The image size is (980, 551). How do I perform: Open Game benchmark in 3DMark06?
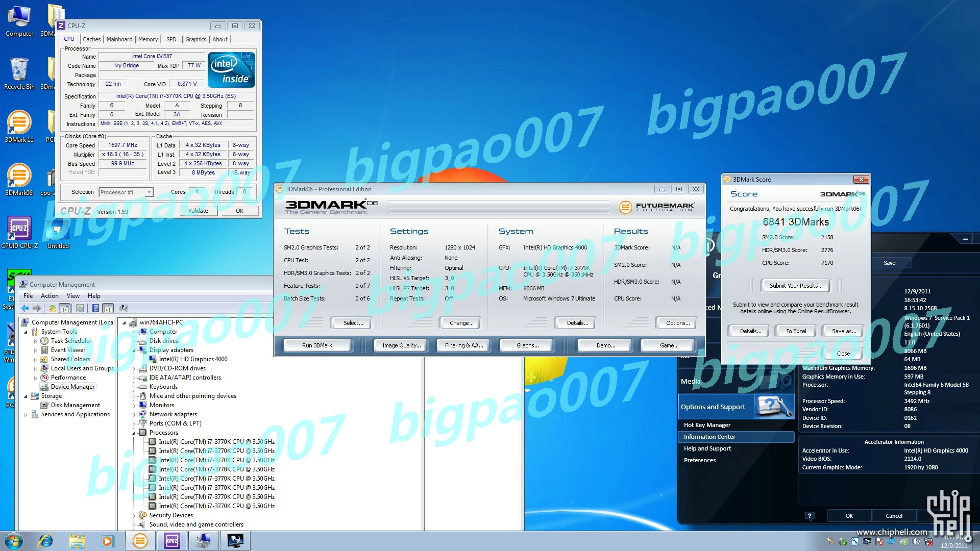pos(668,344)
